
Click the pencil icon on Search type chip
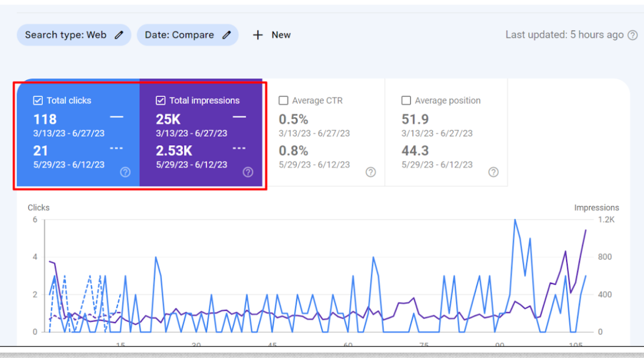(x=119, y=35)
